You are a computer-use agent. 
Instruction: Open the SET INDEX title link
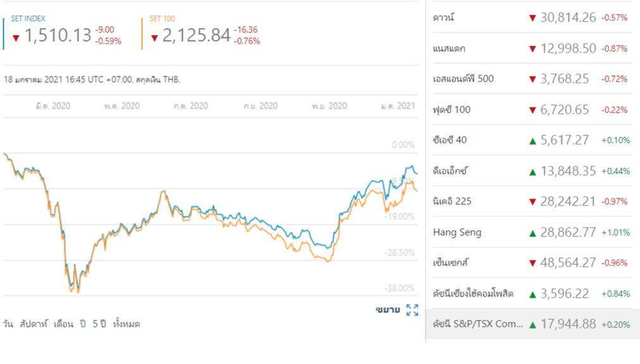pos(28,19)
